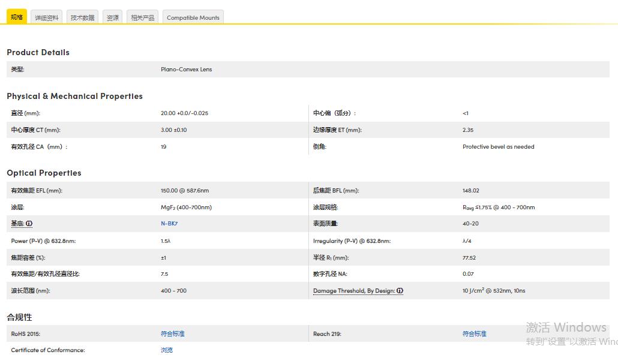The image size is (618, 364).
Task: Click the RoHS 2015 符合标准 link
Action: (x=173, y=333)
